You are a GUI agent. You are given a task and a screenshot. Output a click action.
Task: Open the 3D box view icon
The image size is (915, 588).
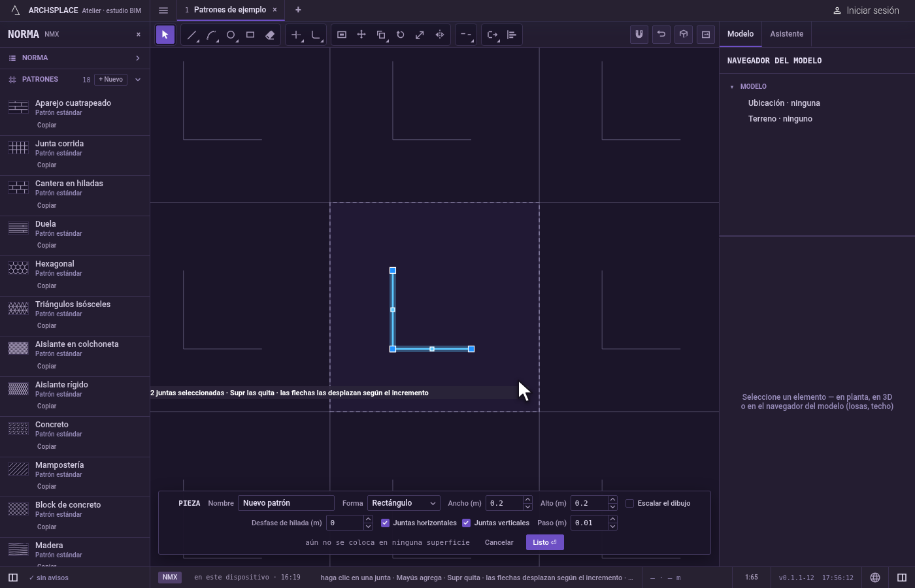point(684,34)
